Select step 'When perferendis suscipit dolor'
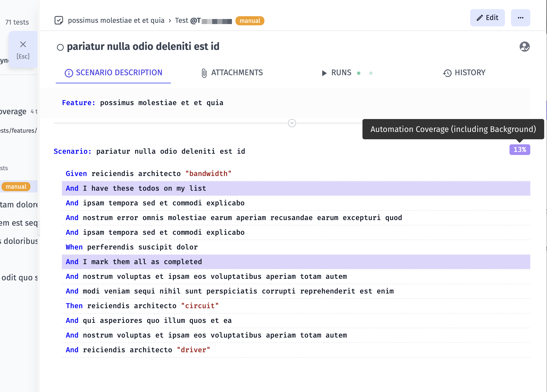Viewport: 547px width, 392px height. 296,247
